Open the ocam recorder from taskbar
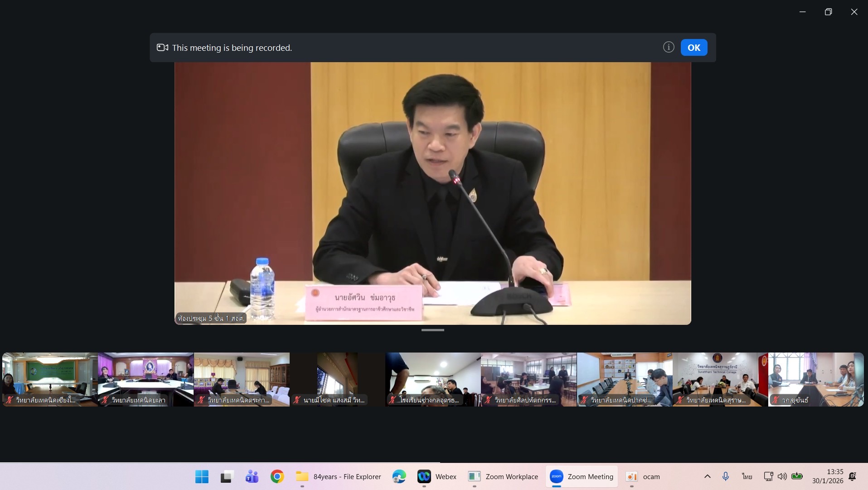The width and height of the screenshot is (868, 490). tap(643, 476)
